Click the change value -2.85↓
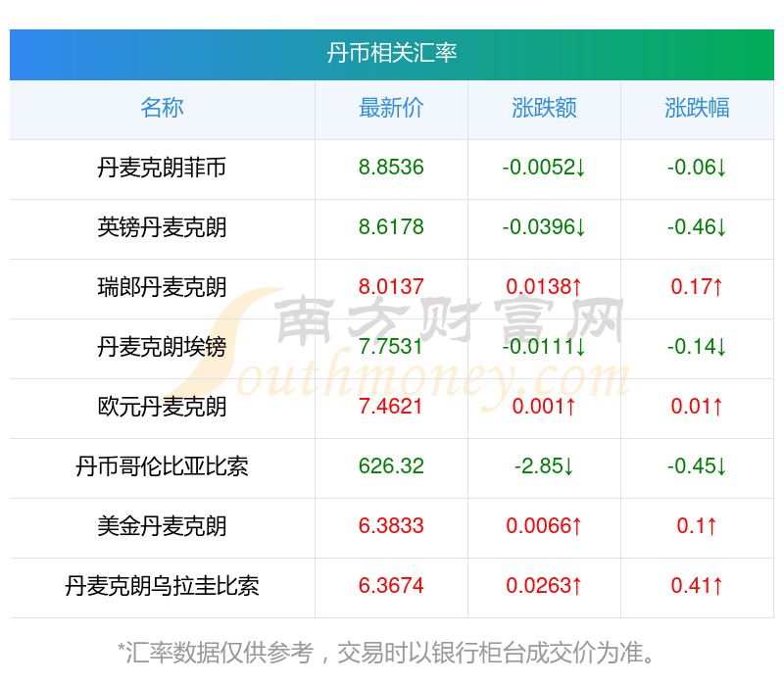 pos(544,466)
